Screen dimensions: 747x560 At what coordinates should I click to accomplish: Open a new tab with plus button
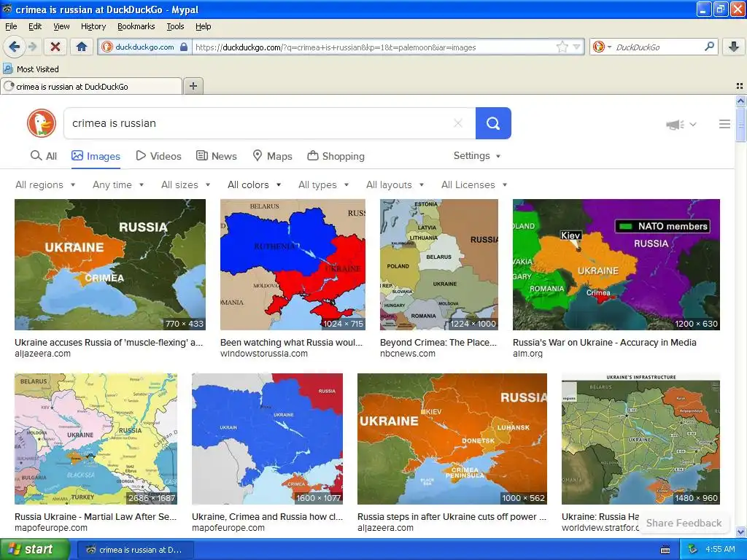click(193, 86)
